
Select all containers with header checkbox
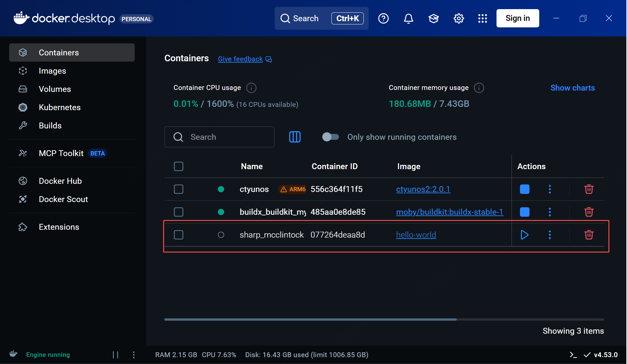178,166
